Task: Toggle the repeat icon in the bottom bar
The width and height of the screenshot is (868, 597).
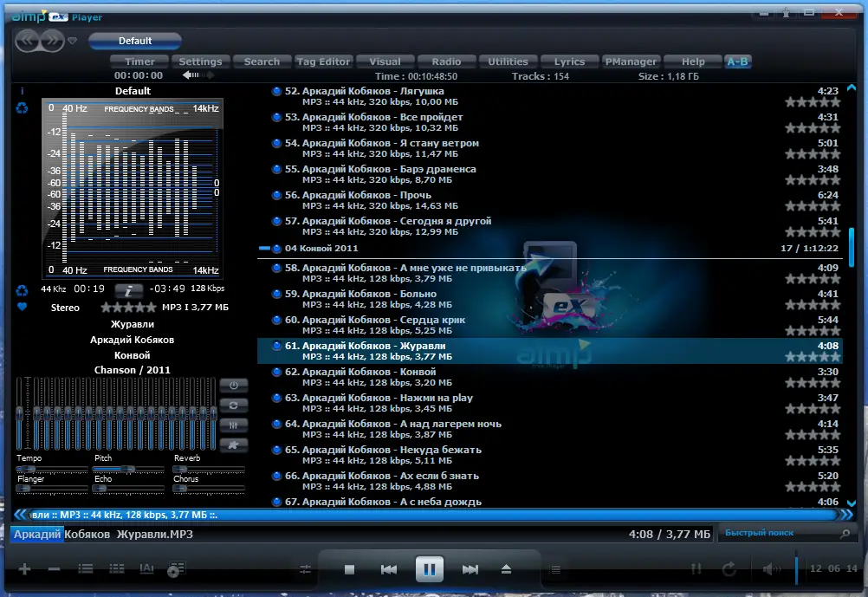Action: pyautogui.click(x=729, y=569)
